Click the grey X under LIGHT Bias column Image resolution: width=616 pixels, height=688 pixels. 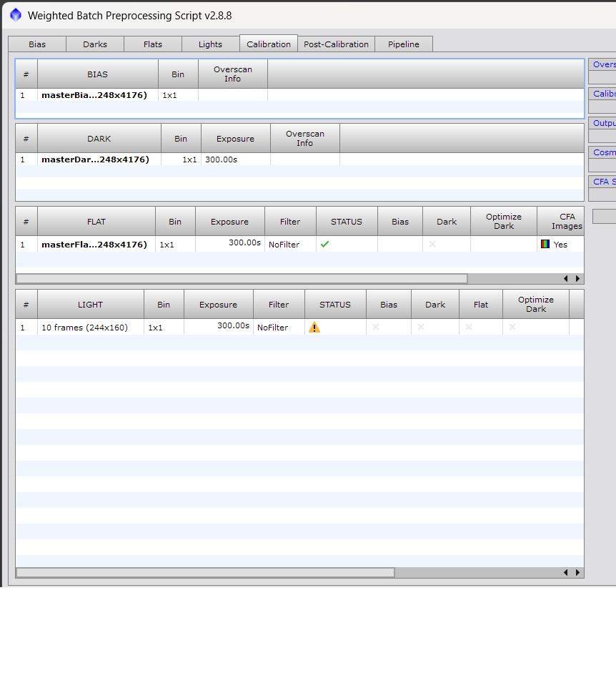(x=376, y=326)
